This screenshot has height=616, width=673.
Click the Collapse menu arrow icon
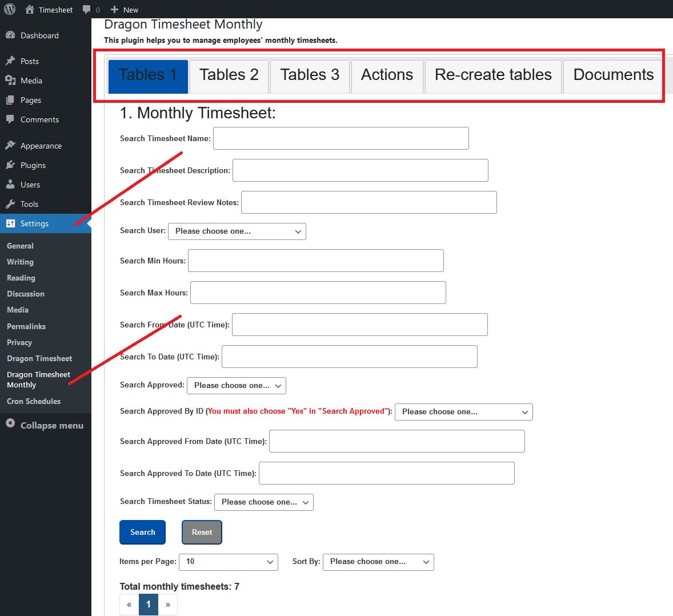10,423
